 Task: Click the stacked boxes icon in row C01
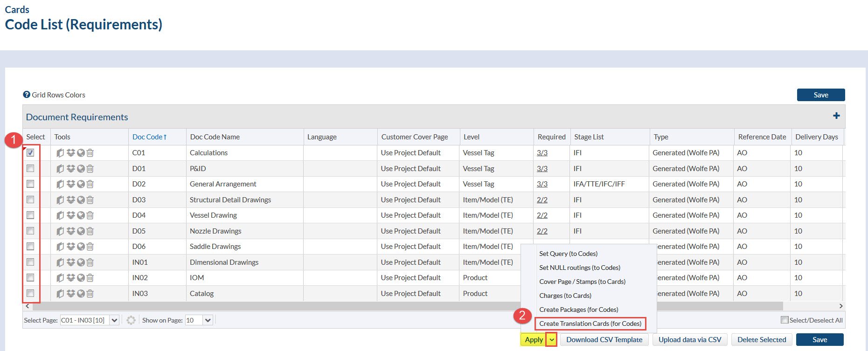[70, 153]
